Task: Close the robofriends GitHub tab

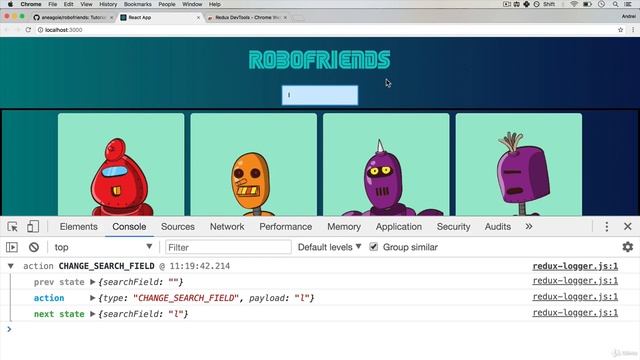Action: 111,18
